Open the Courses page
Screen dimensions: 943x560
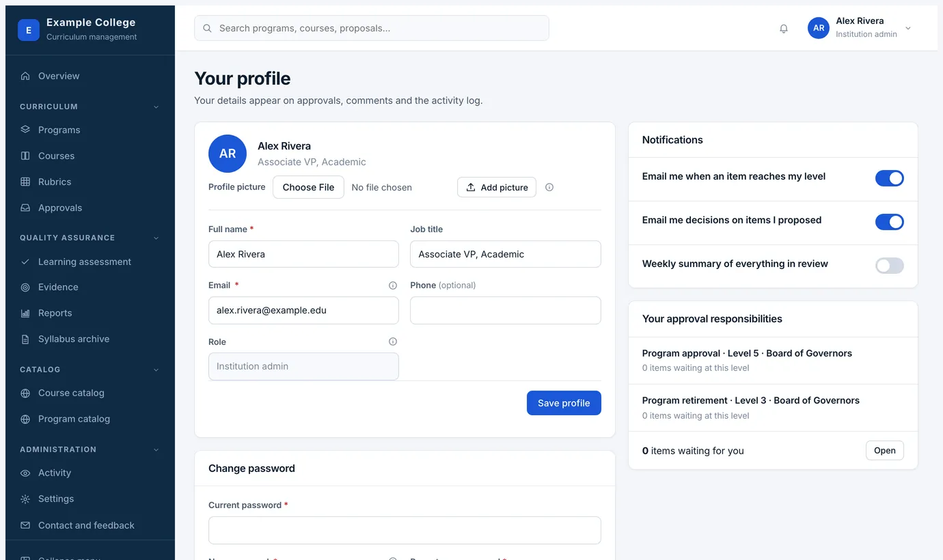coord(90,156)
